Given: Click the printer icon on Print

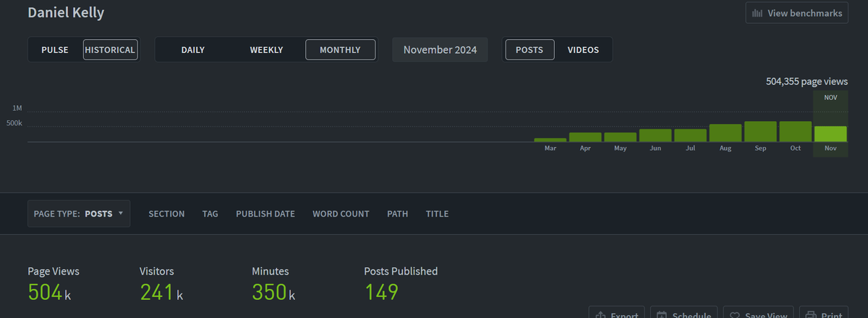Looking at the screenshot, I should [x=811, y=315].
